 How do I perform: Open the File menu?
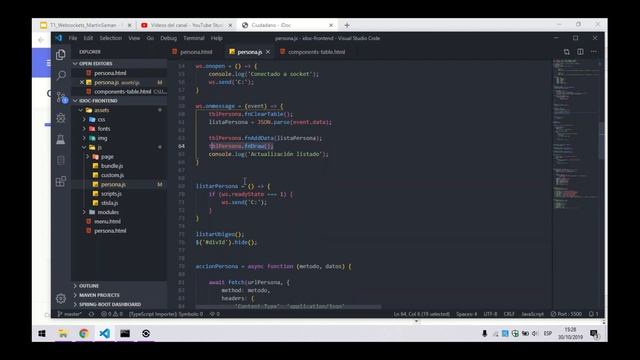(x=73, y=38)
